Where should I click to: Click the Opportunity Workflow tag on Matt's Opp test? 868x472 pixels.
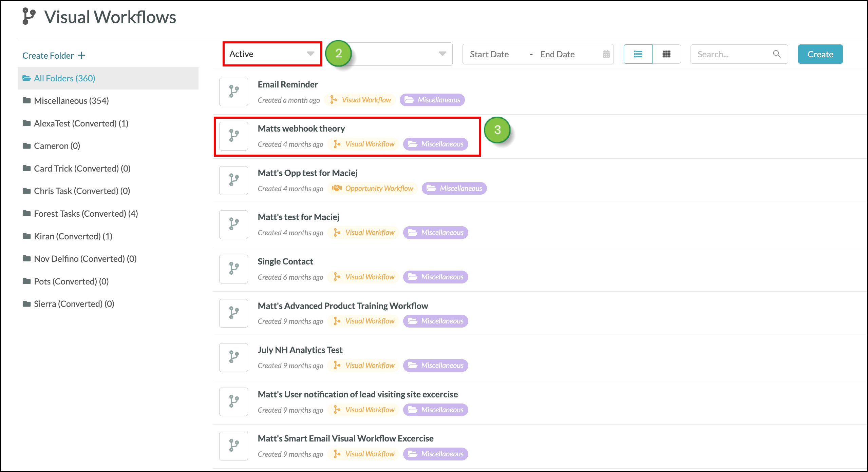tap(373, 189)
